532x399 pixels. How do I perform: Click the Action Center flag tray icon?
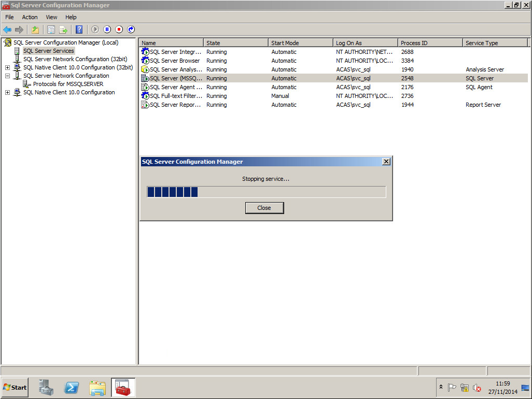coord(452,388)
